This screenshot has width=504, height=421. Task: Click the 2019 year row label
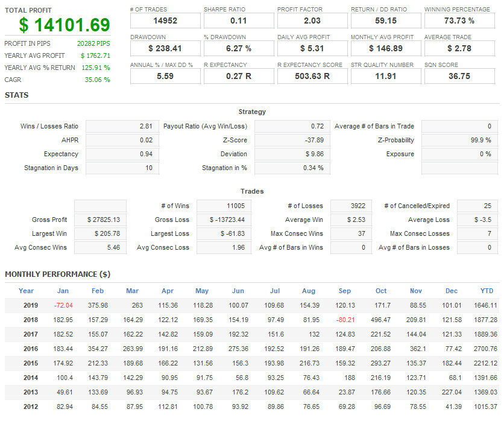(x=31, y=305)
